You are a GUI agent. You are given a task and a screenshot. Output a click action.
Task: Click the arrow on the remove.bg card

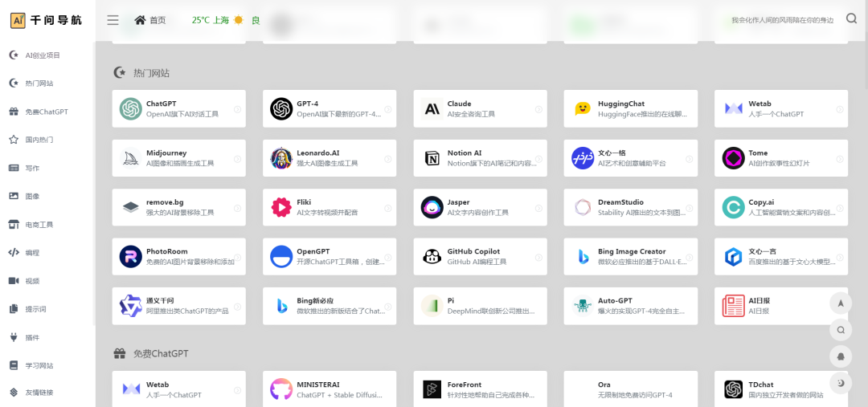(237, 208)
